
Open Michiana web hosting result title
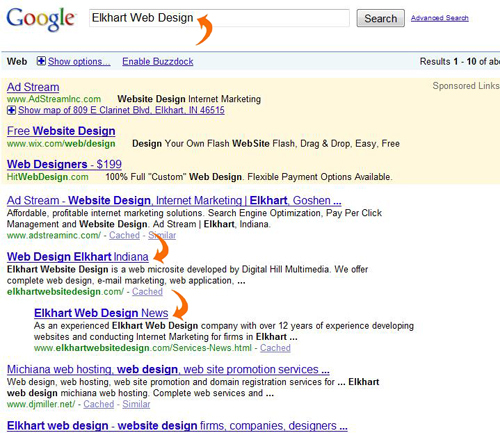point(168,369)
